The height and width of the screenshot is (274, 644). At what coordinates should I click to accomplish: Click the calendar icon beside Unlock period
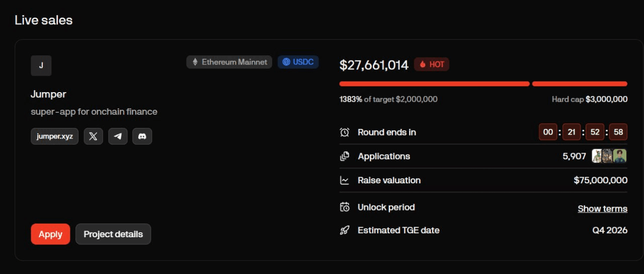pos(345,207)
